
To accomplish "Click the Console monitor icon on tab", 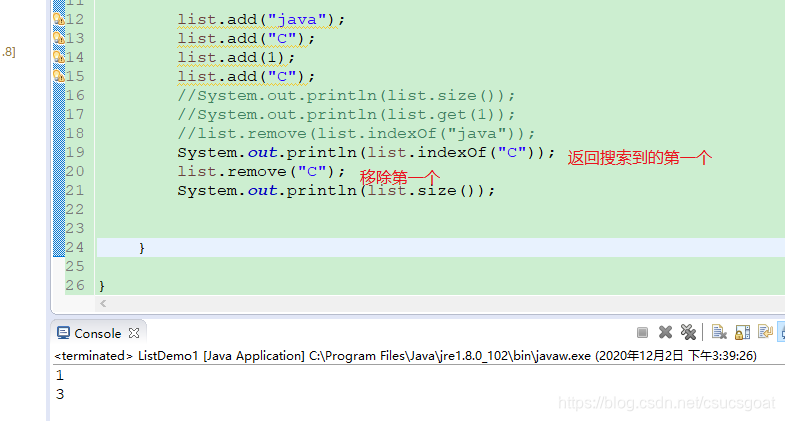I will point(63,333).
